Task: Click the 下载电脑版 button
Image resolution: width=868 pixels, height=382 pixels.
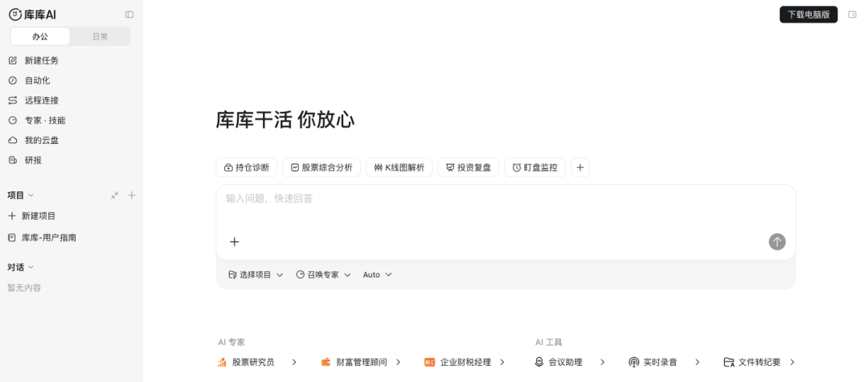Action: pyautogui.click(x=809, y=14)
